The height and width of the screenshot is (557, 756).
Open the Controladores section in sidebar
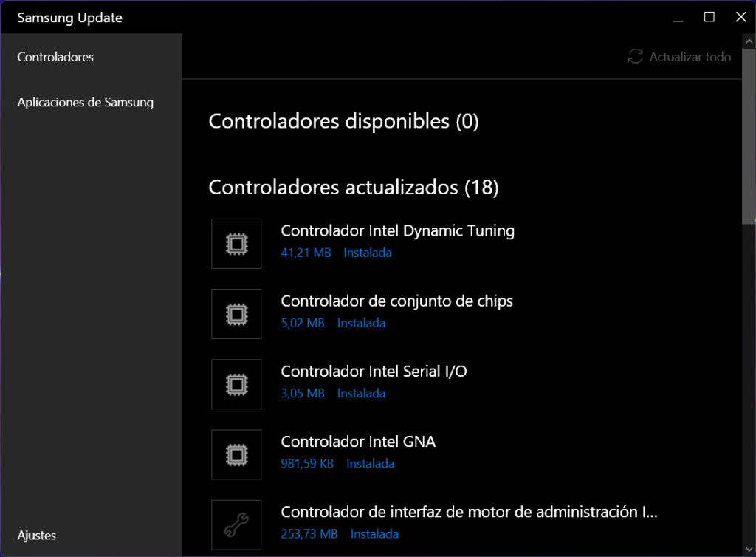tap(55, 57)
